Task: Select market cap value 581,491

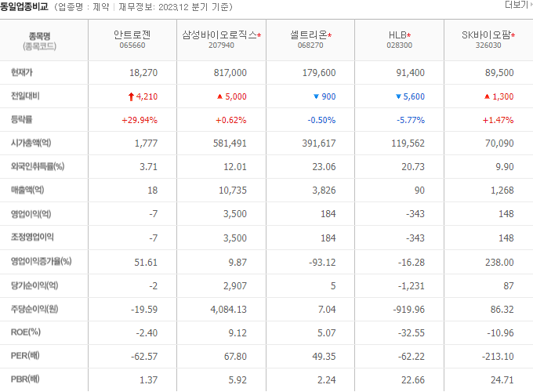Action: tap(230, 143)
